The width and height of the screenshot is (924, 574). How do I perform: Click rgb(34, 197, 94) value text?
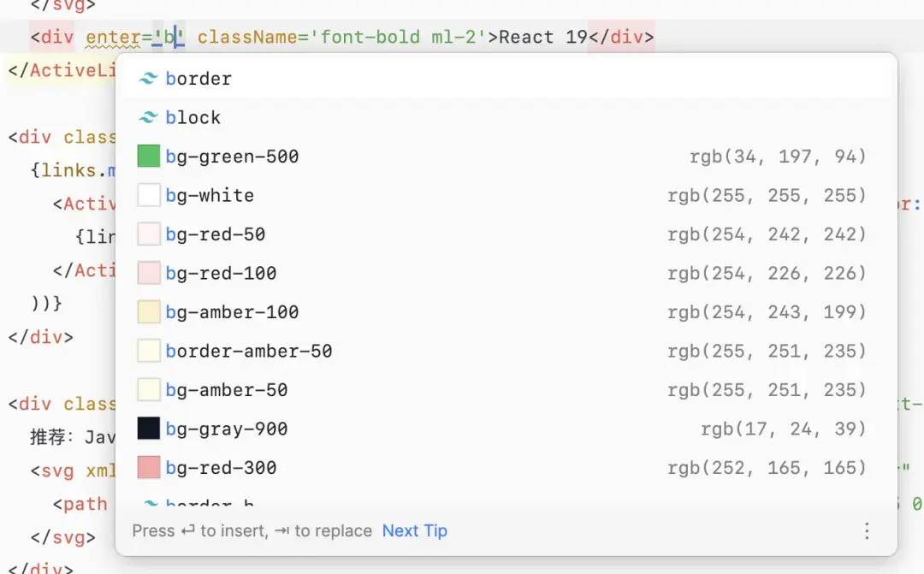click(x=778, y=157)
